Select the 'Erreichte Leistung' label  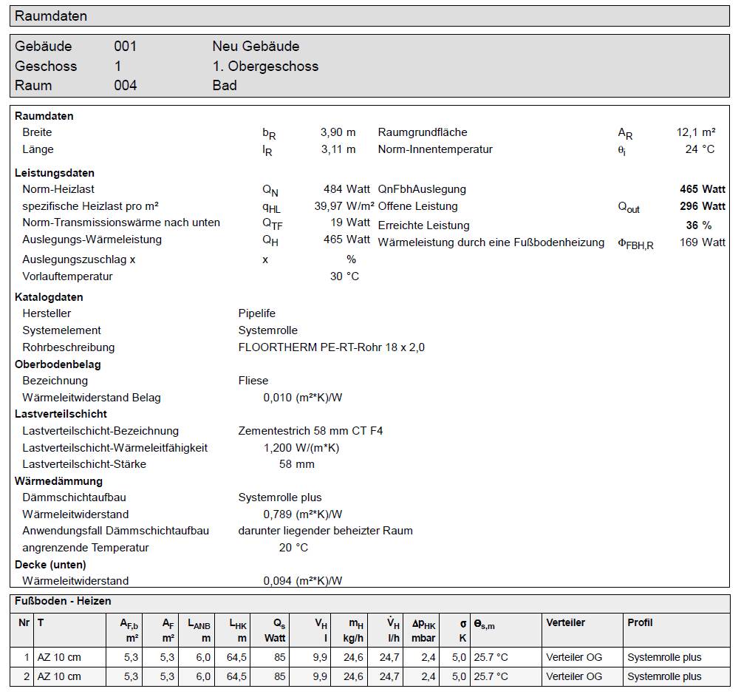click(x=424, y=225)
